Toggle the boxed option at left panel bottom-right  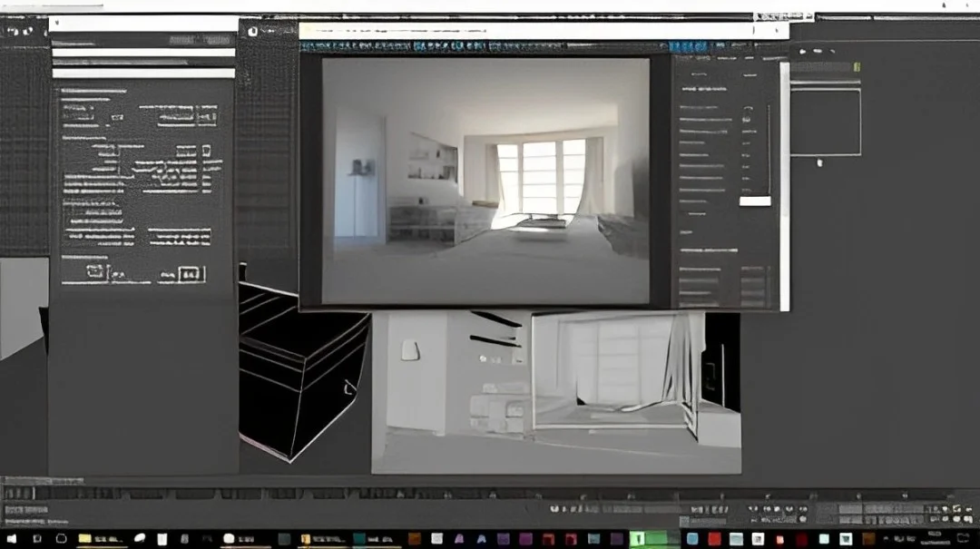(x=191, y=273)
